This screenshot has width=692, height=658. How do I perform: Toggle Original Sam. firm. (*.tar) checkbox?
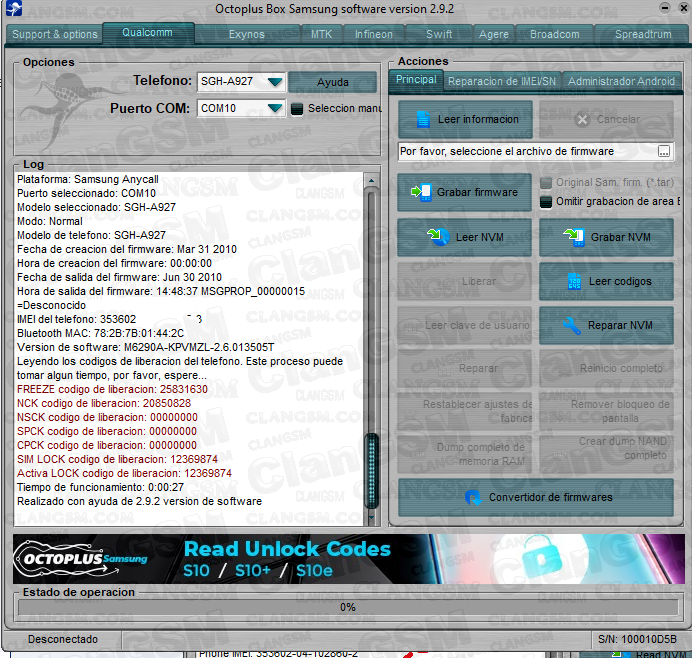pyautogui.click(x=546, y=183)
